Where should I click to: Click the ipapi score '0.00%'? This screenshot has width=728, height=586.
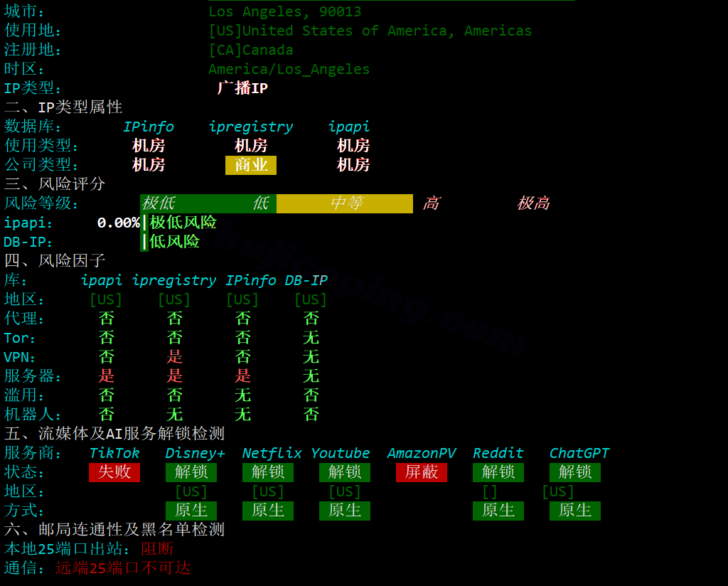point(119,223)
